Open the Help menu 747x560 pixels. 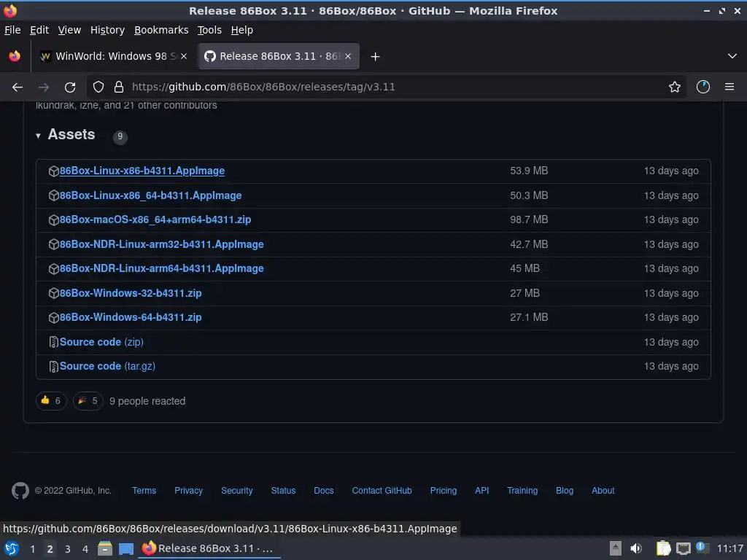coord(242,30)
